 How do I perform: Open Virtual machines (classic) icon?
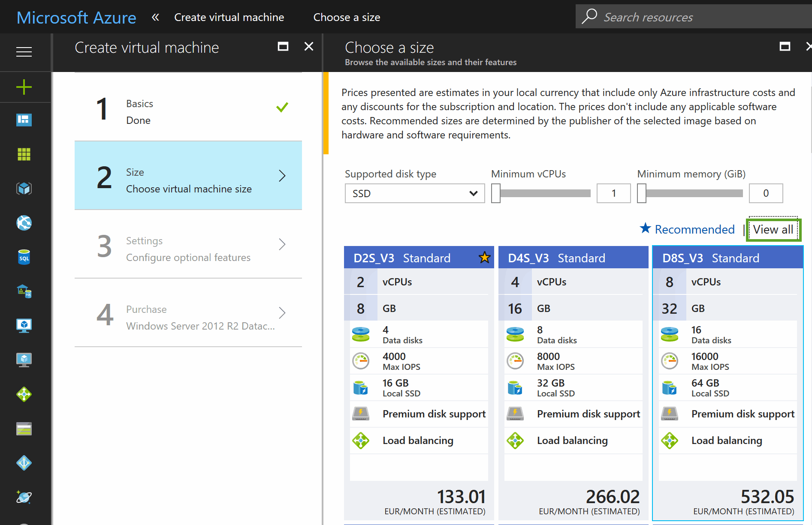(24, 360)
